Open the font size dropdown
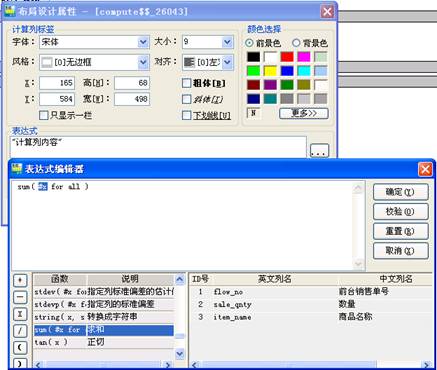The height and width of the screenshot is (370, 437). click(227, 42)
